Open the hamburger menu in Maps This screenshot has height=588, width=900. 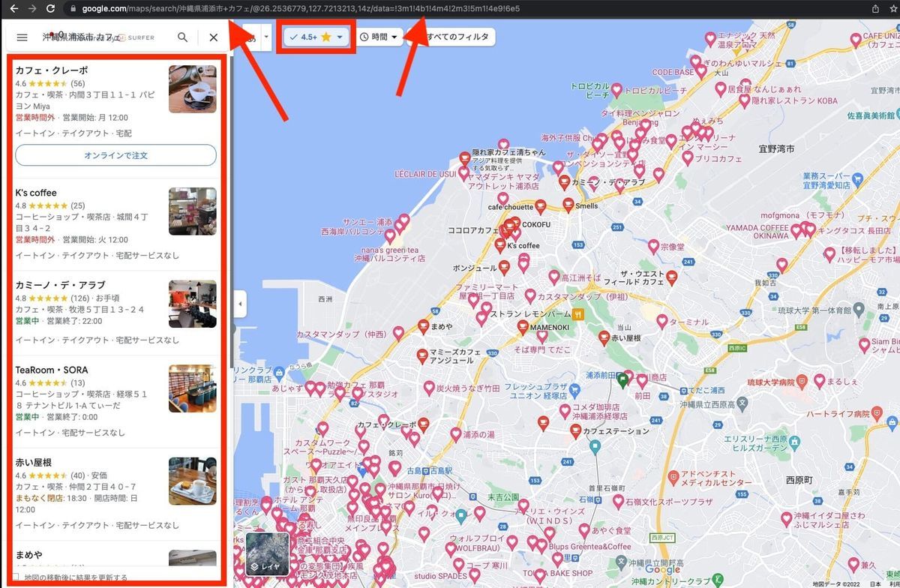pos(22,37)
